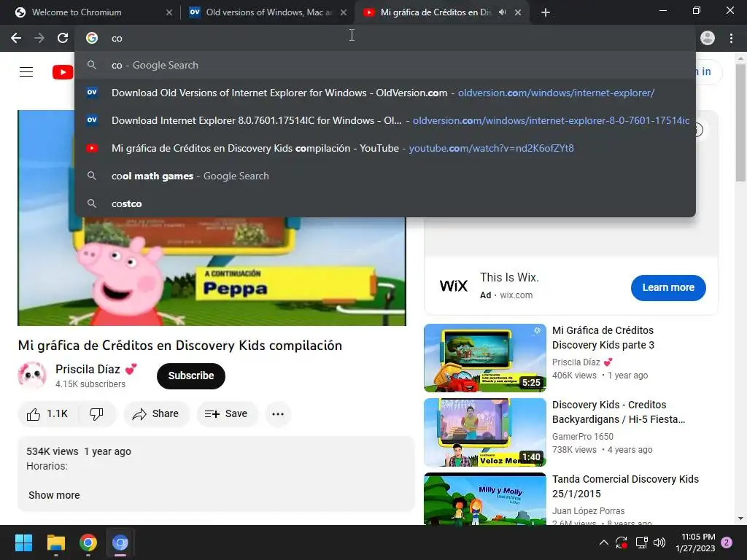
Task: Click Learn more on the Wix ad
Action: (x=668, y=287)
